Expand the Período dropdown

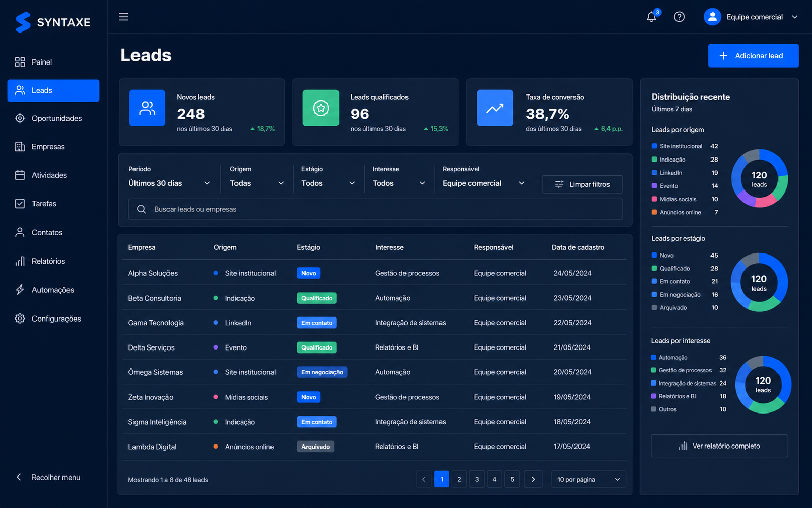coord(169,183)
